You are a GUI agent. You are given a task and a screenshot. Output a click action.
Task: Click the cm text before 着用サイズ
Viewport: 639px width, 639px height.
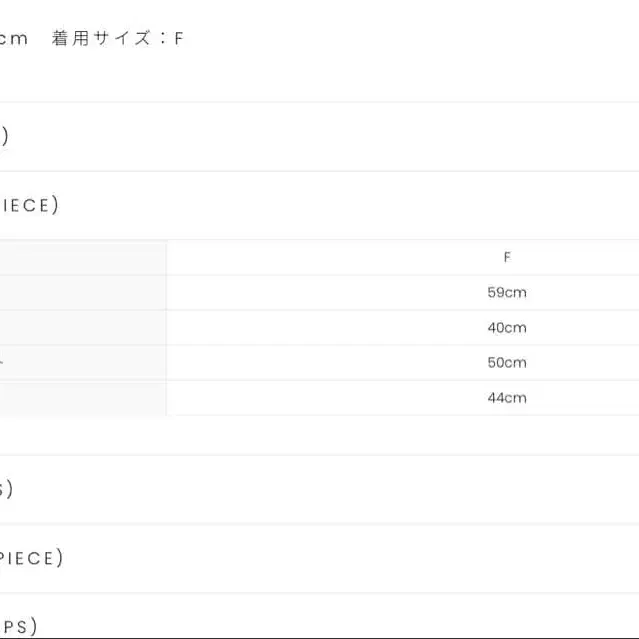14,39
